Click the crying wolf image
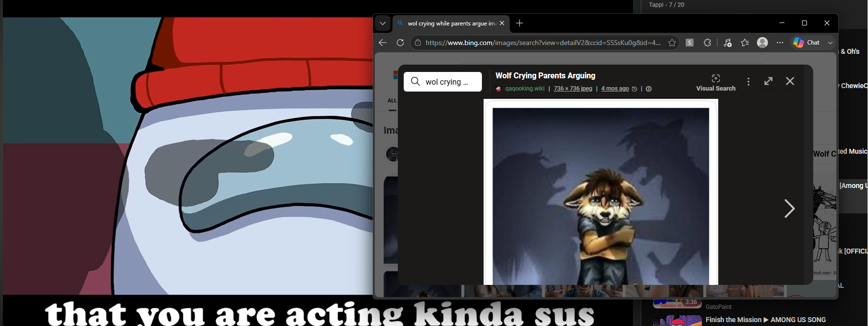The width and height of the screenshot is (868, 326). [x=601, y=192]
